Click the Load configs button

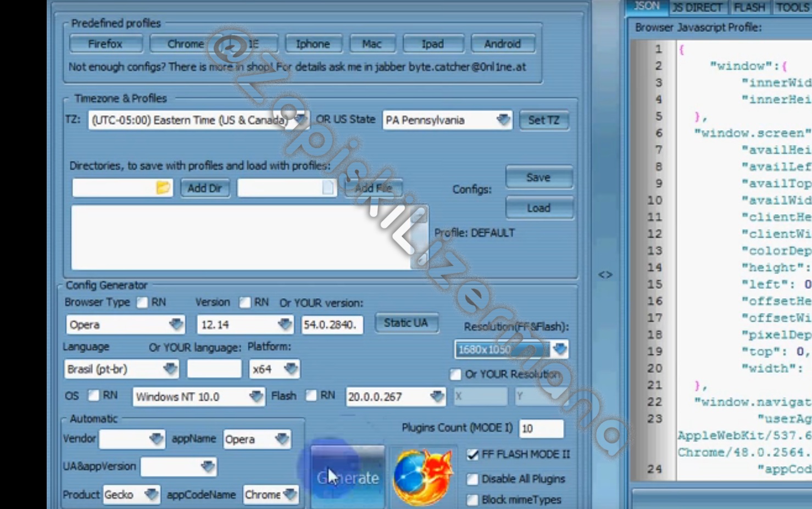539,208
